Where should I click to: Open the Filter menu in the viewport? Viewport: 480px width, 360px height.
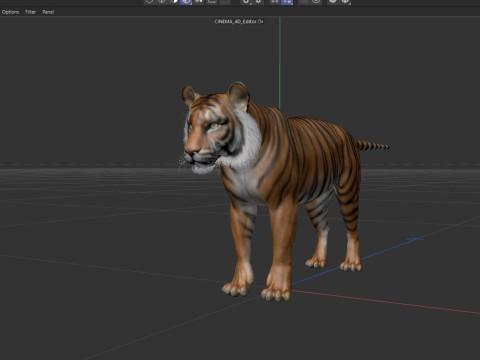[x=31, y=12]
